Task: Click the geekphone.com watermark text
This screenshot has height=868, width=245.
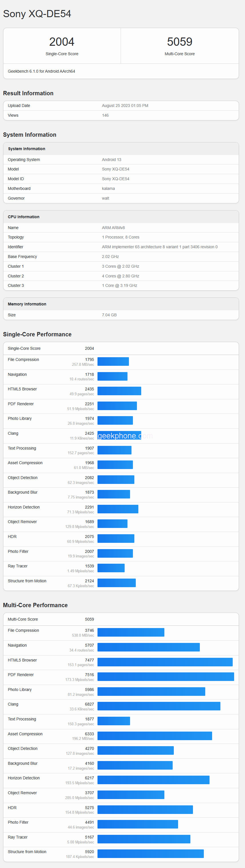Action: point(125,436)
